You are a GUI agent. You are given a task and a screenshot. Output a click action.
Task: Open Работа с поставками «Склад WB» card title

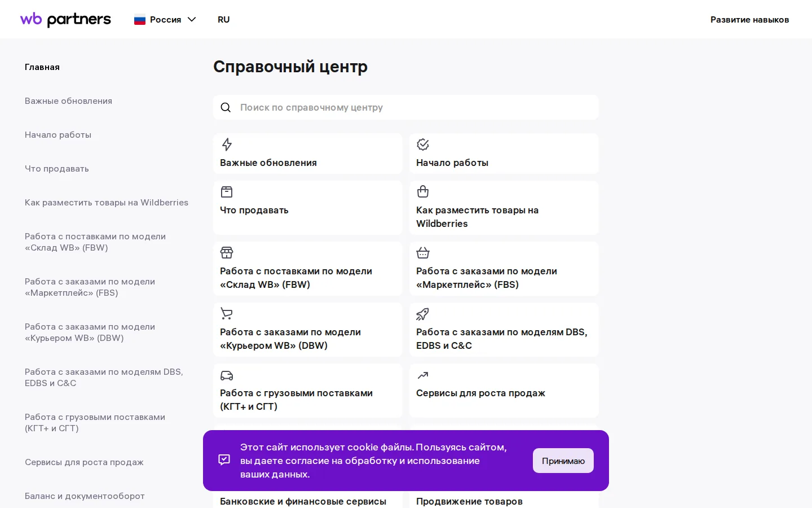(x=296, y=278)
